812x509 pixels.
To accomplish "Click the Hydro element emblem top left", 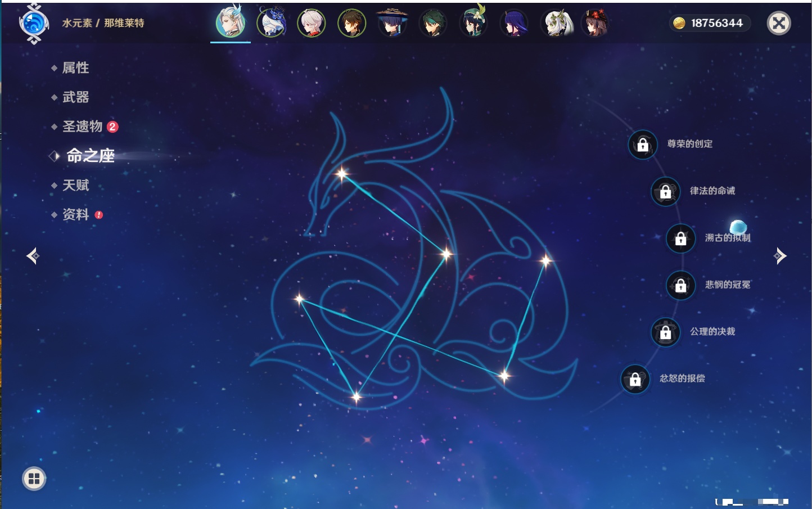I will click(x=34, y=24).
